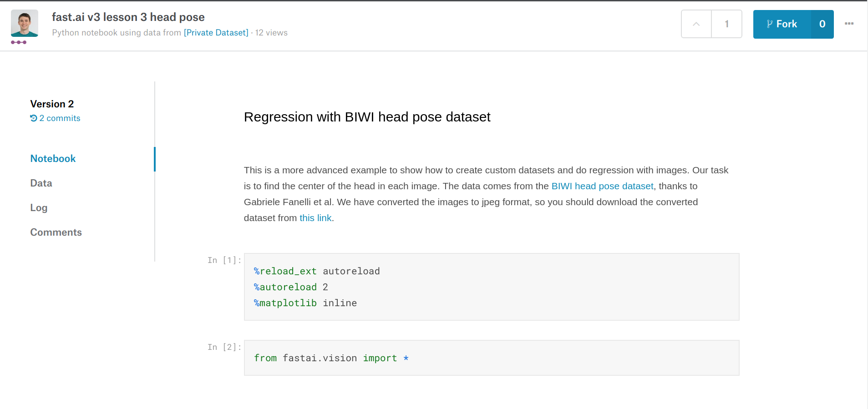Click the commits history clock icon

tap(34, 118)
